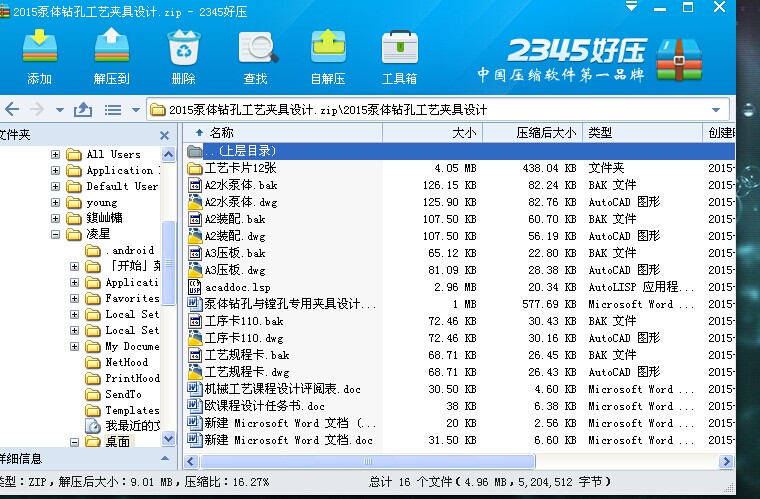Click the 添加 (Add) toolbar icon
Viewport: 760px width, 499px height.
[x=40, y=46]
